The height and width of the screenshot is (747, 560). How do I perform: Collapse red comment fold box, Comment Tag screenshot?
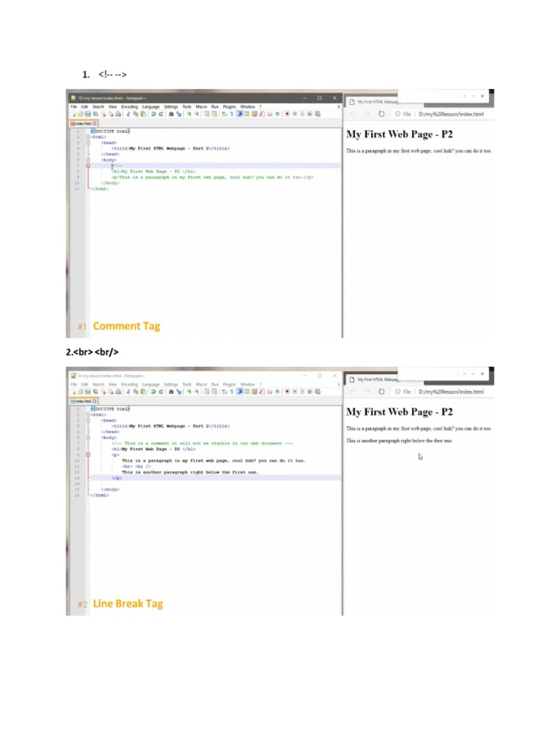coord(88,166)
